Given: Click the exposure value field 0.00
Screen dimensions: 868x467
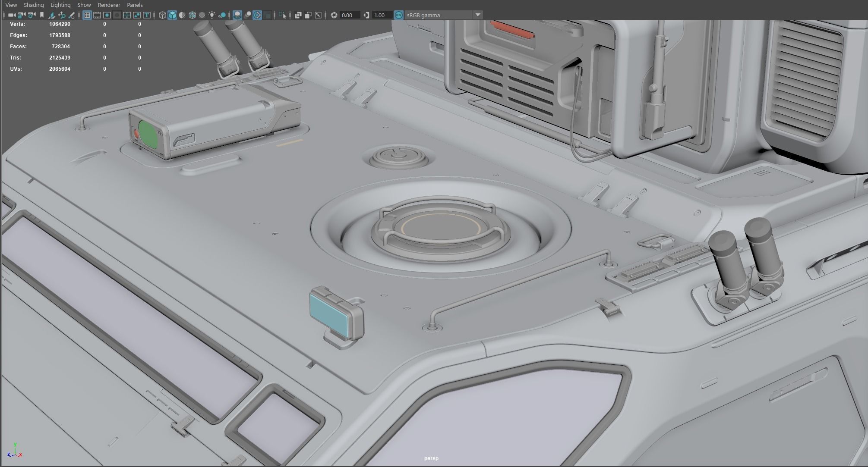Looking at the screenshot, I should [x=350, y=15].
